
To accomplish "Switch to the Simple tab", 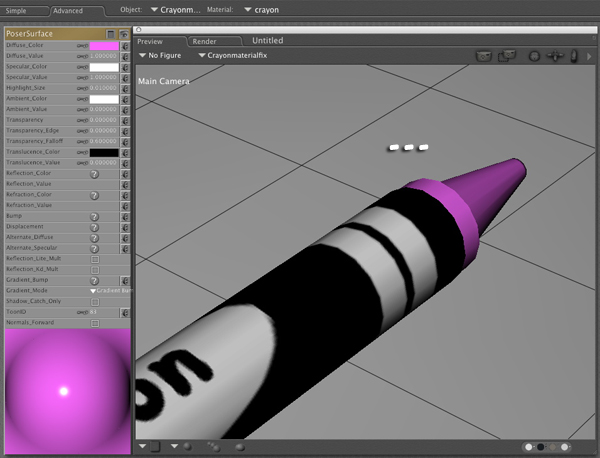I will point(16,11).
